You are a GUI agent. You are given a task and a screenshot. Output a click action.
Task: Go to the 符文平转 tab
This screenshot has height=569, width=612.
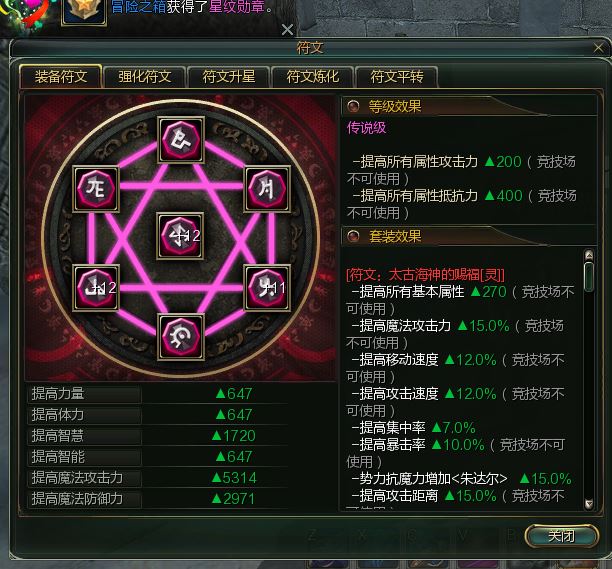coord(397,77)
